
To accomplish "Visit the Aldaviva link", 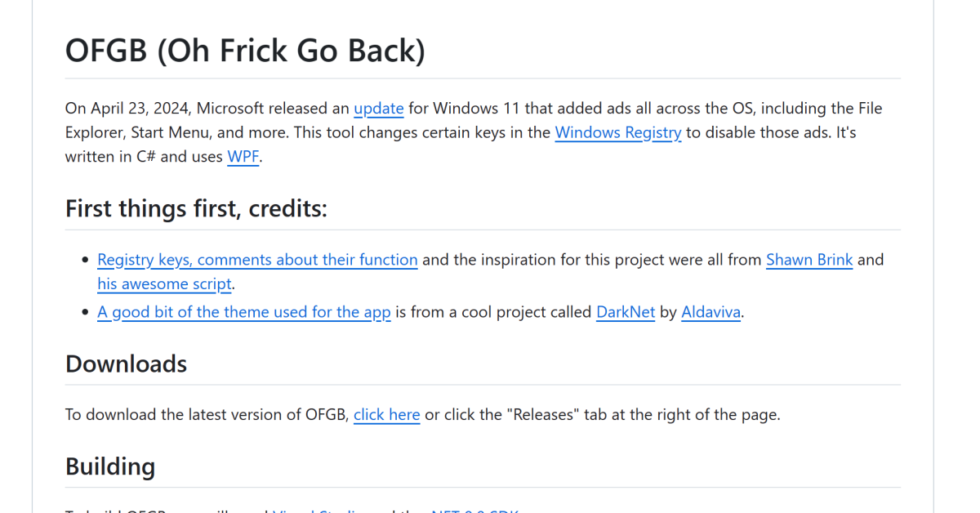I will [x=710, y=312].
